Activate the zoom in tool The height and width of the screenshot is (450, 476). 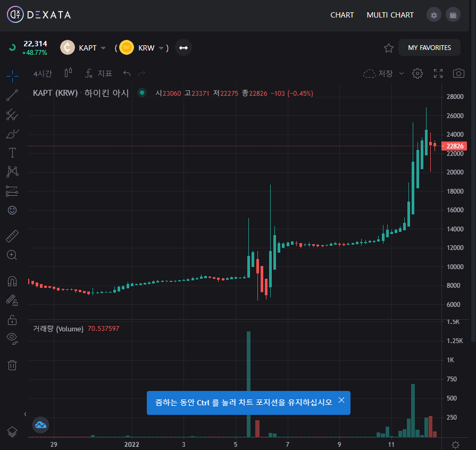(x=12, y=255)
